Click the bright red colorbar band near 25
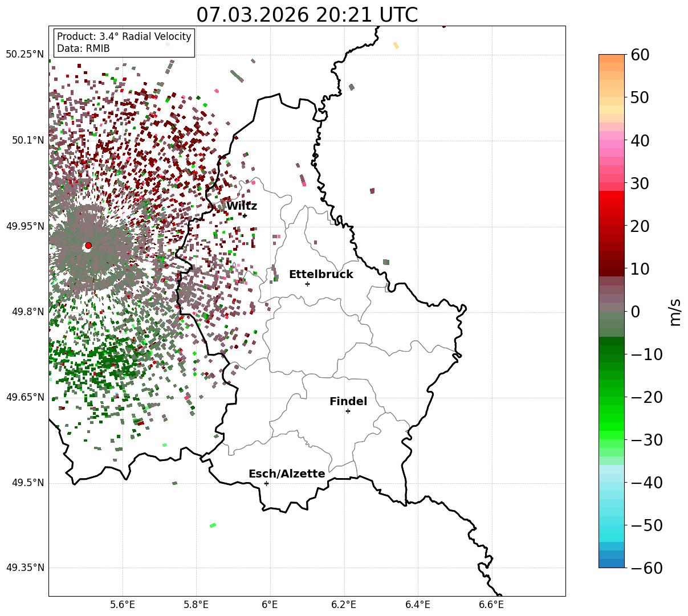 click(x=612, y=204)
